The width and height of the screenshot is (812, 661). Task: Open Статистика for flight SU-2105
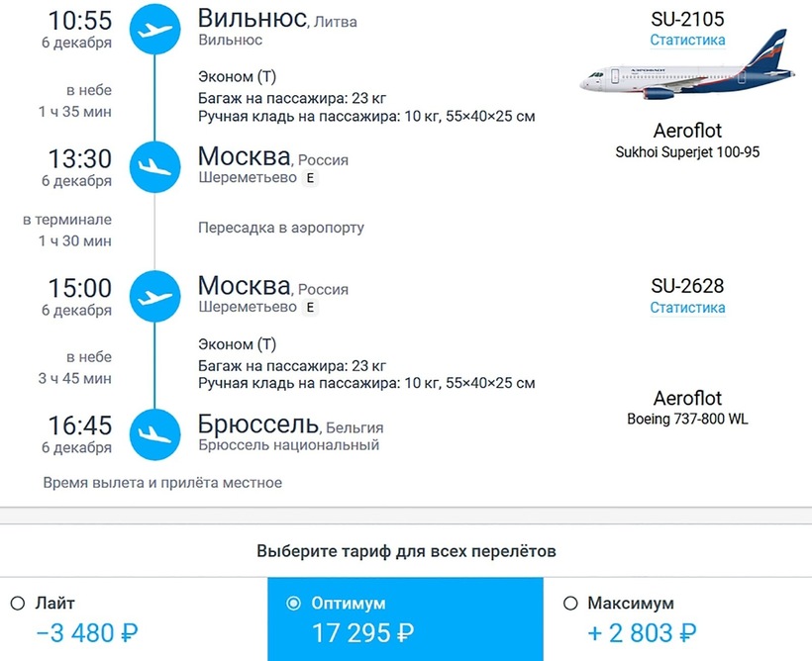click(x=687, y=41)
